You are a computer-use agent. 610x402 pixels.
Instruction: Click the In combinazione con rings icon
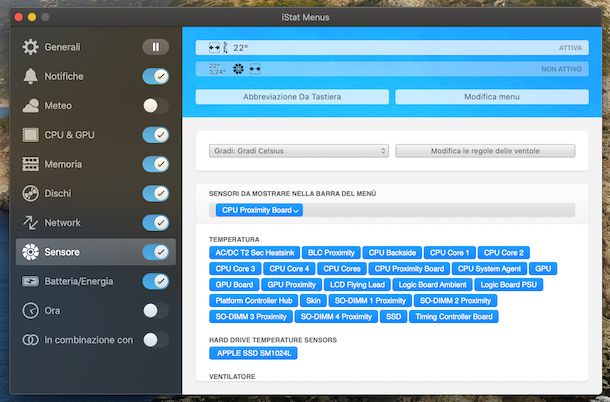point(30,340)
